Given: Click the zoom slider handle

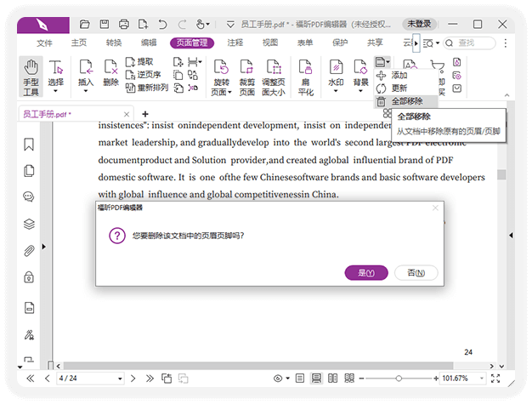Looking at the screenshot, I should [399, 378].
